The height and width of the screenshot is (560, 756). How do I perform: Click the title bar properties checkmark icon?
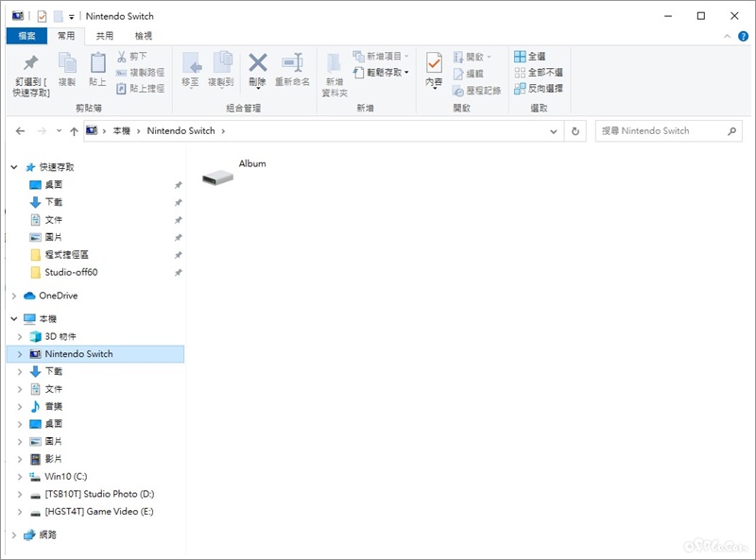[43, 17]
